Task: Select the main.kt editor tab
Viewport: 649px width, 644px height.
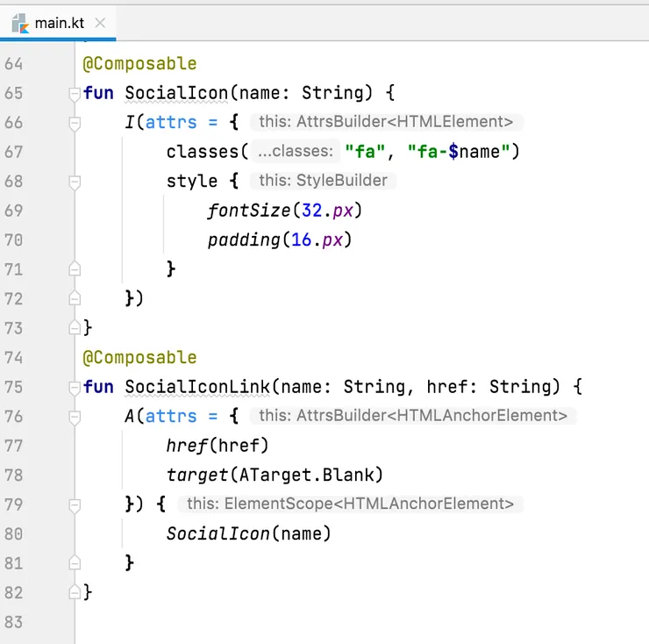Action: [x=58, y=23]
